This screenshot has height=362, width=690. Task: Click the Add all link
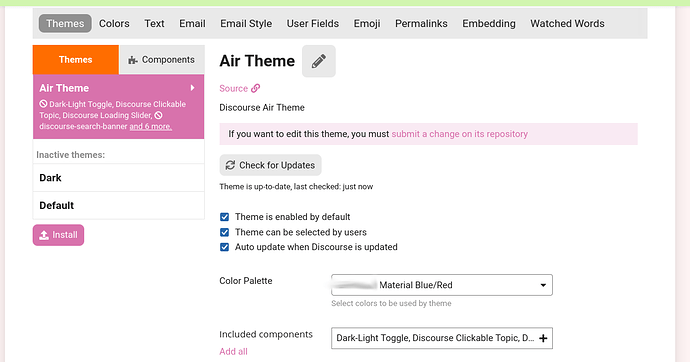(x=233, y=351)
